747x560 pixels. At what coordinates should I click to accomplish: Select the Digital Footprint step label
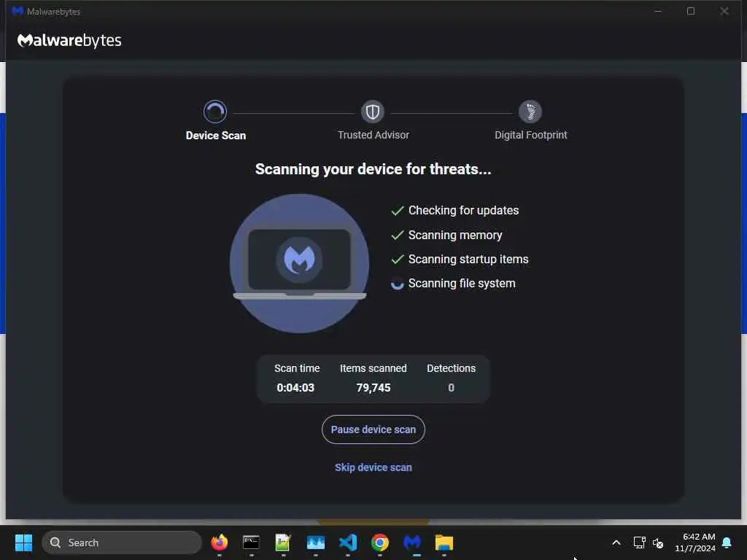coord(531,135)
